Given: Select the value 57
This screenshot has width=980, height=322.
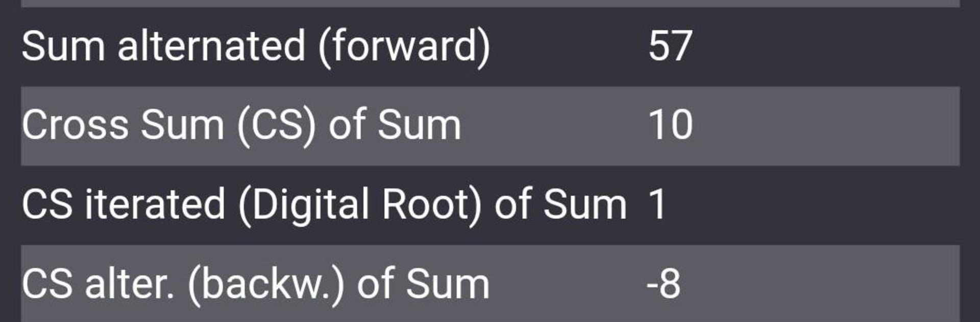Looking at the screenshot, I should click(670, 47).
